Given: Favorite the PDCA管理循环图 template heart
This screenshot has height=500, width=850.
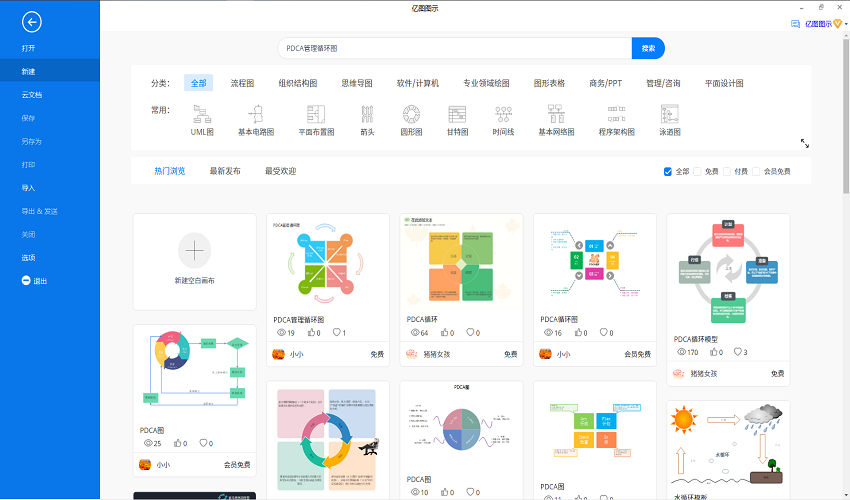Looking at the screenshot, I should tap(337, 332).
